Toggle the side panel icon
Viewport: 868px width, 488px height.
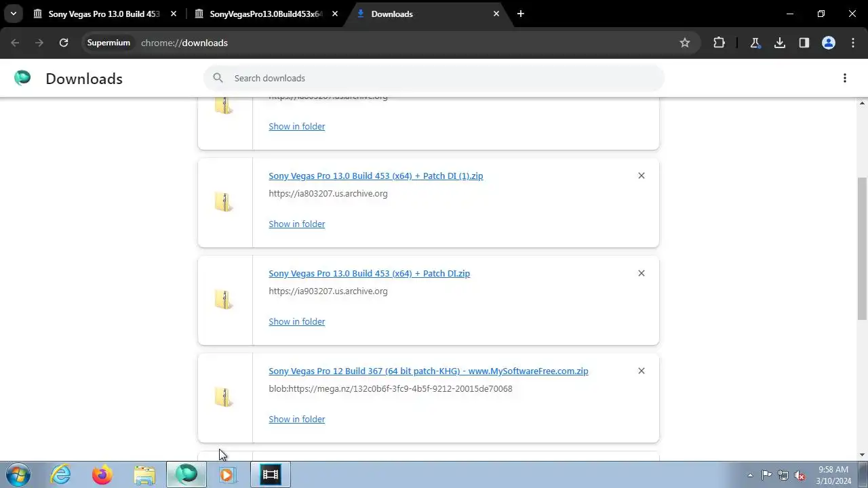pos(804,43)
